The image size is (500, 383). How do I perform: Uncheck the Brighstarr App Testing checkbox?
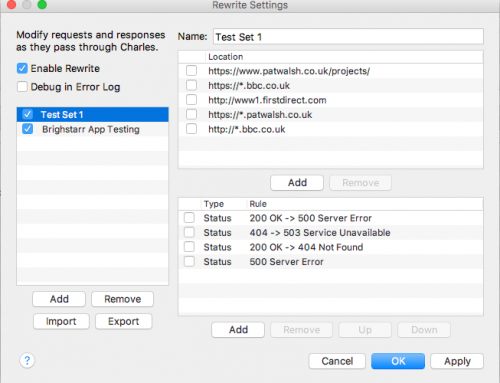point(27,129)
